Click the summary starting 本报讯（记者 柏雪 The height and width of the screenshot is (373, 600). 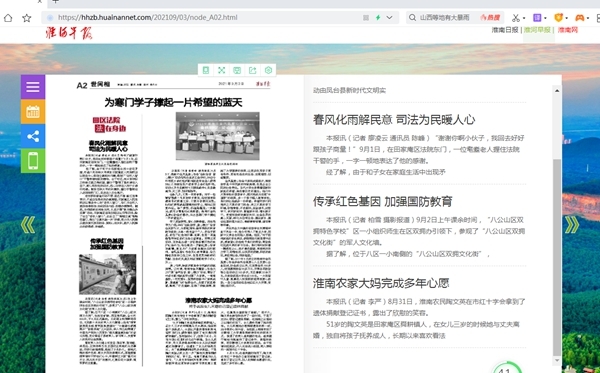click(419, 237)
